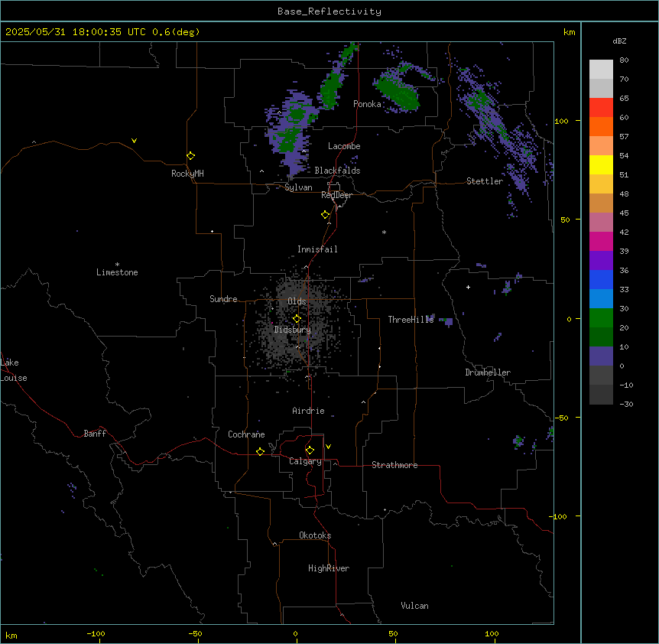The image size is (659, 644).
Task: Select the Okotoks label
Action: [315, 535]
